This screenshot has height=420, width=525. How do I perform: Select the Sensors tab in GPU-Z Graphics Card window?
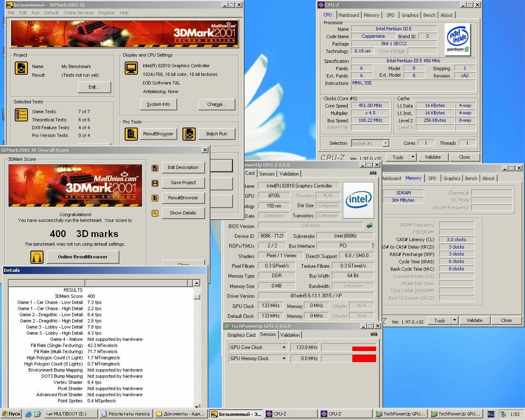tap(267, 174)
